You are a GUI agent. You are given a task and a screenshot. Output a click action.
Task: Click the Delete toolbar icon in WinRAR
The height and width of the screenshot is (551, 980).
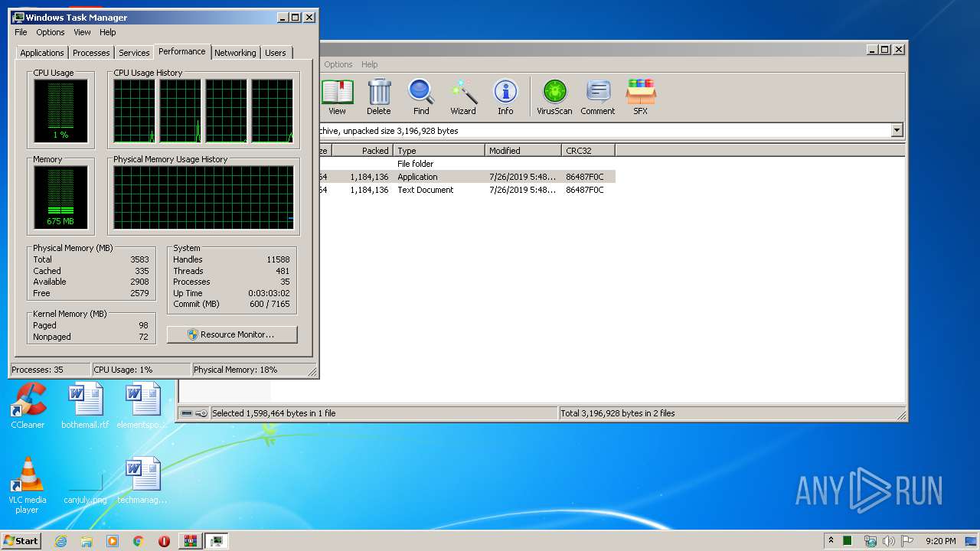click(378, 97)
